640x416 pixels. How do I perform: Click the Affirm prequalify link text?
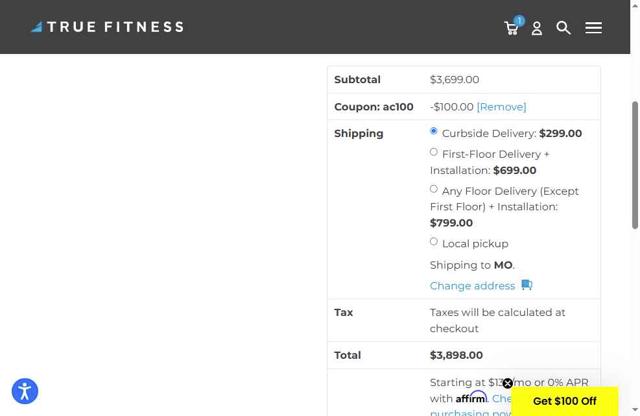click(x=500, y=398)
